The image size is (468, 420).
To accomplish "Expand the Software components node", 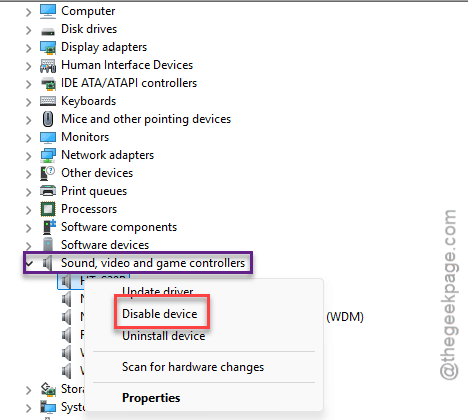I will (x=28, y=228).
